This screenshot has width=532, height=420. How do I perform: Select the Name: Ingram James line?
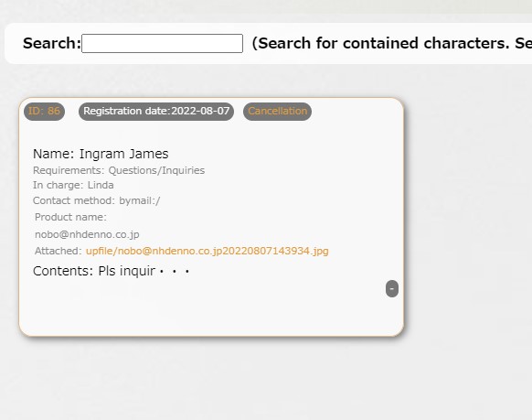[101, 154]
